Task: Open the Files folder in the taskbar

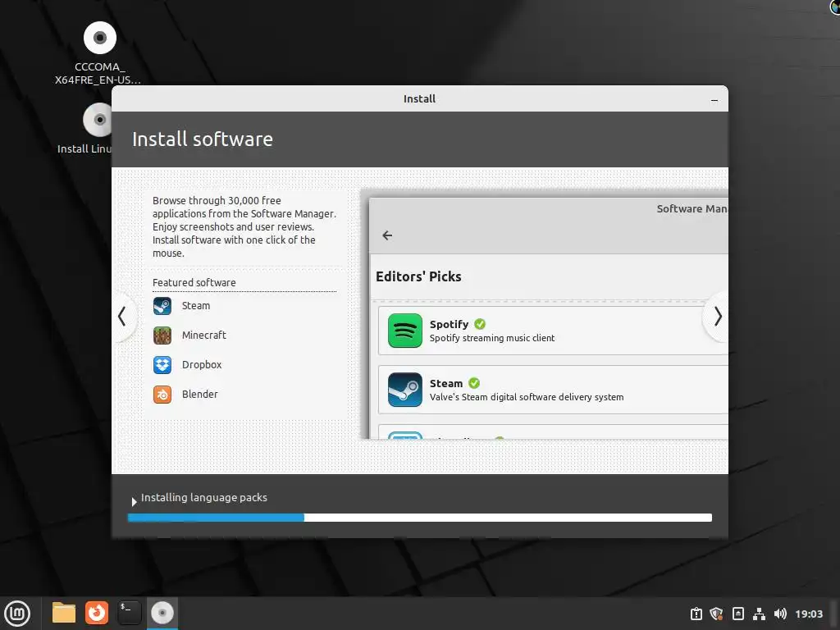Action: tap(64, 613)
